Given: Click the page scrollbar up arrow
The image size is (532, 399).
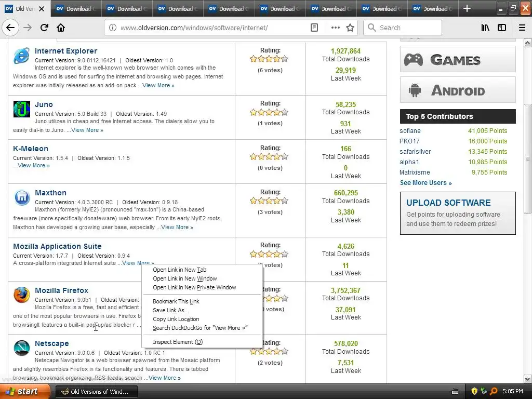Looking at the screenshot, I should click(x=528, y=43).
